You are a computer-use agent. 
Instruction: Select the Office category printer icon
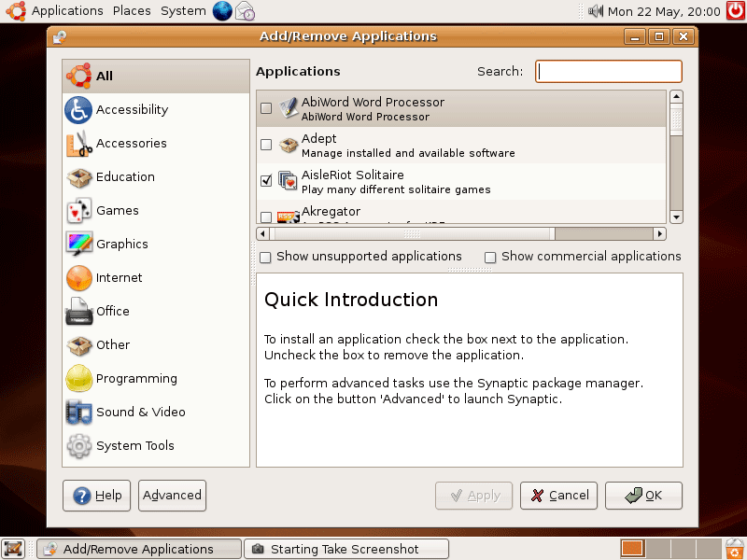(x=78, y=312)
